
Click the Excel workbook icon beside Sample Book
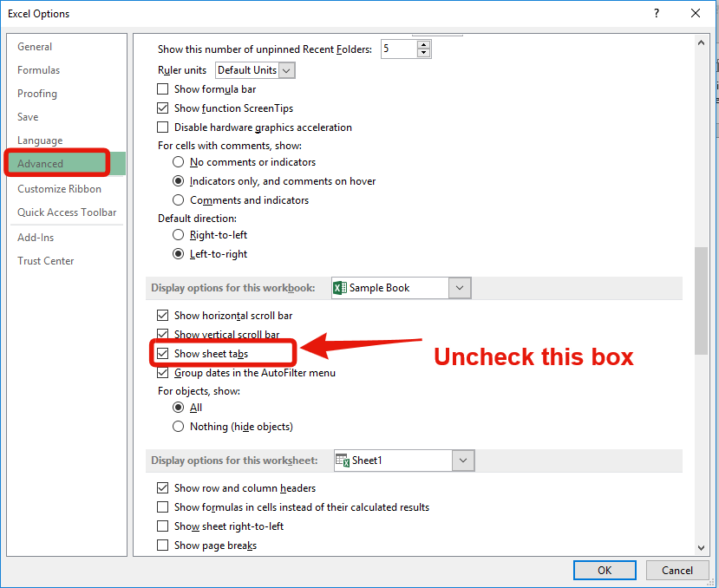tap(340, 288)
